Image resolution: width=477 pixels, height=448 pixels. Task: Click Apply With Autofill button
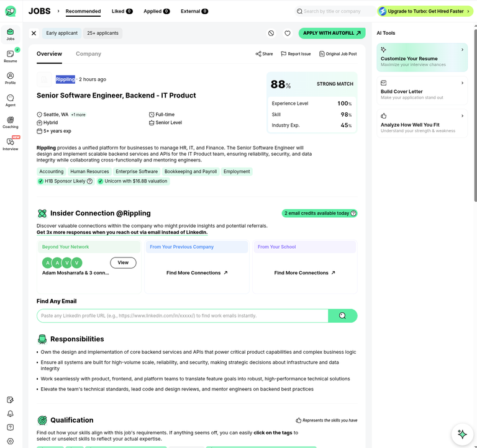(x=332, y=33)
